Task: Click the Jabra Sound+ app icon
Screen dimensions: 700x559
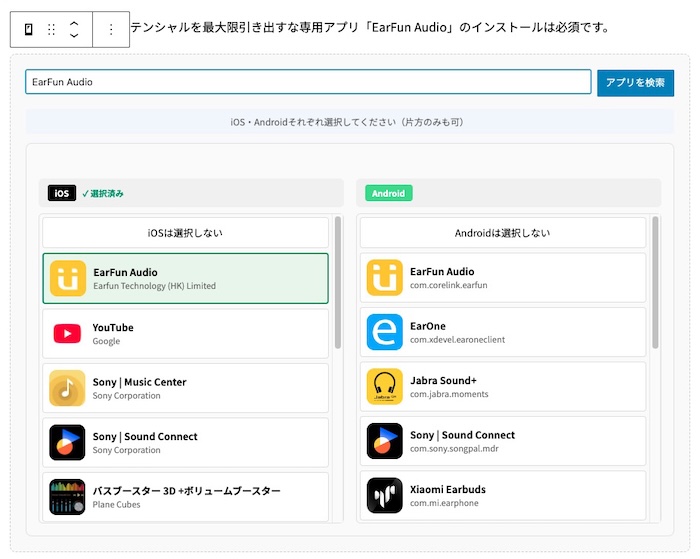Action: tap(385, 387)
